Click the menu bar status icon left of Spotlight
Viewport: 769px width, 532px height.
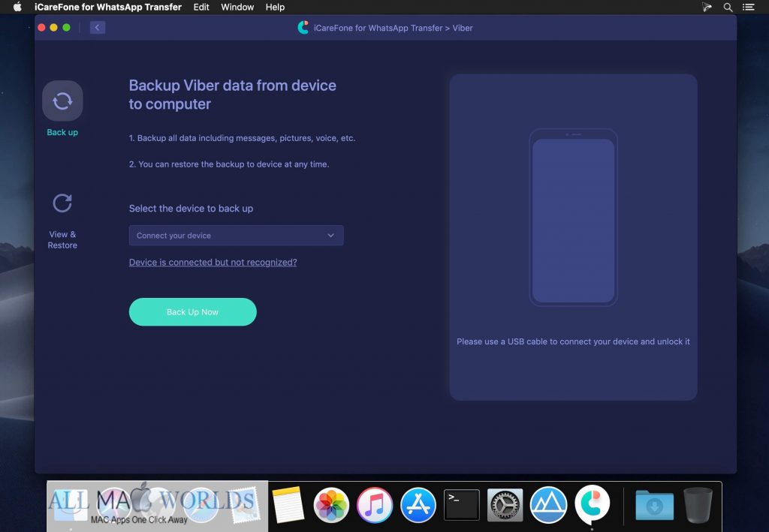click(707, 7)
